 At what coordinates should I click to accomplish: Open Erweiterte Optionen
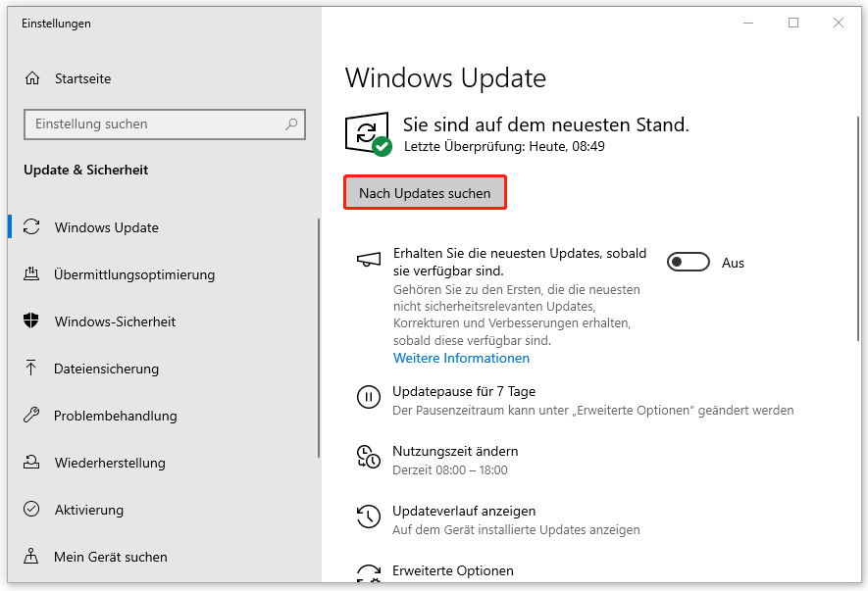[x=453, y=570]
